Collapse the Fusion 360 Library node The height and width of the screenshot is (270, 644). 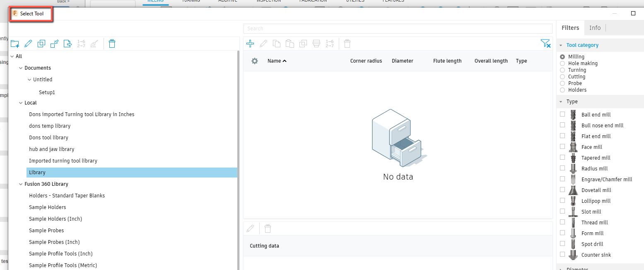21,184
